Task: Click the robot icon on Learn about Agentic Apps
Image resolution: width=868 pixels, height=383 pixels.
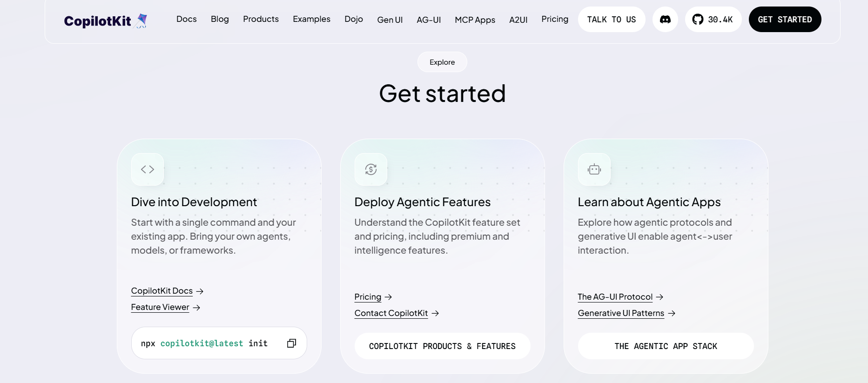Action: point(594,169)
